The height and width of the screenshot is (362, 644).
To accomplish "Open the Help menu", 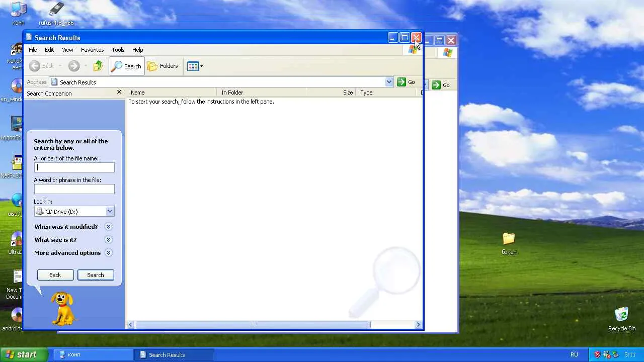I will (x=138, y=50).
